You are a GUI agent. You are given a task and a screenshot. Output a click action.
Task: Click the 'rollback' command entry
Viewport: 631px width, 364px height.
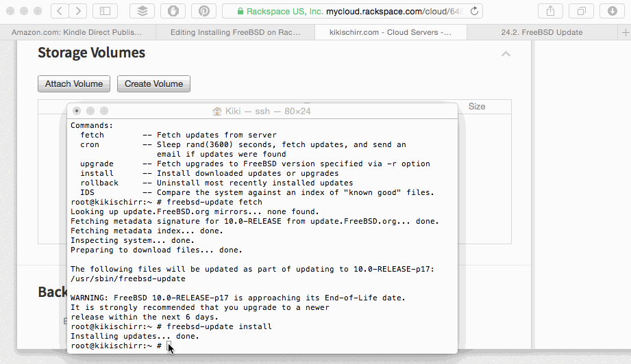(x=99, y=183)
